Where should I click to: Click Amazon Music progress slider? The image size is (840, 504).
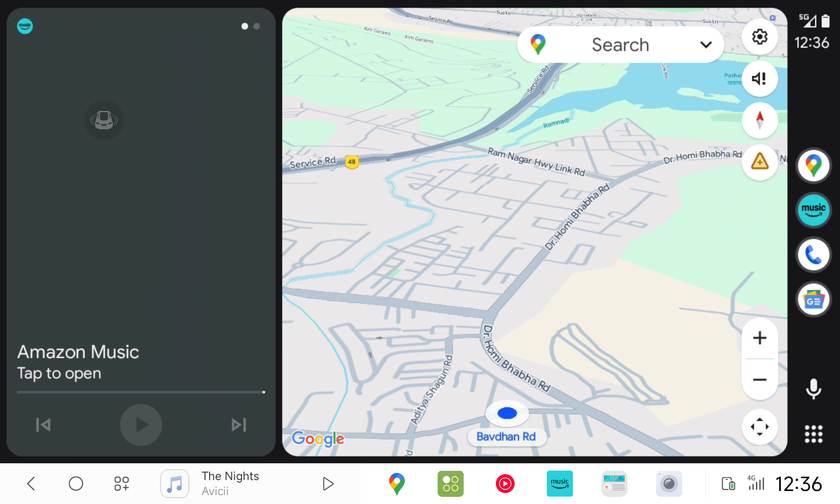tap(141, 392)
